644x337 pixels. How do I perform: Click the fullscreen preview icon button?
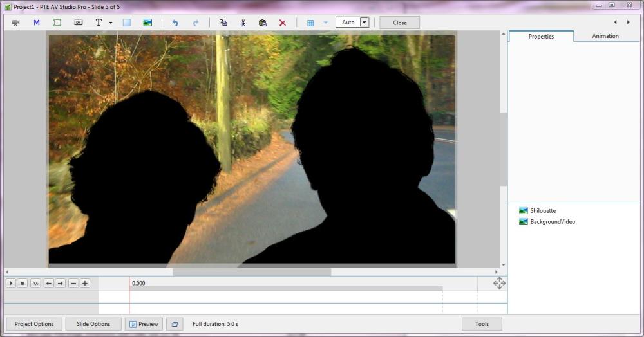(175, 324)
